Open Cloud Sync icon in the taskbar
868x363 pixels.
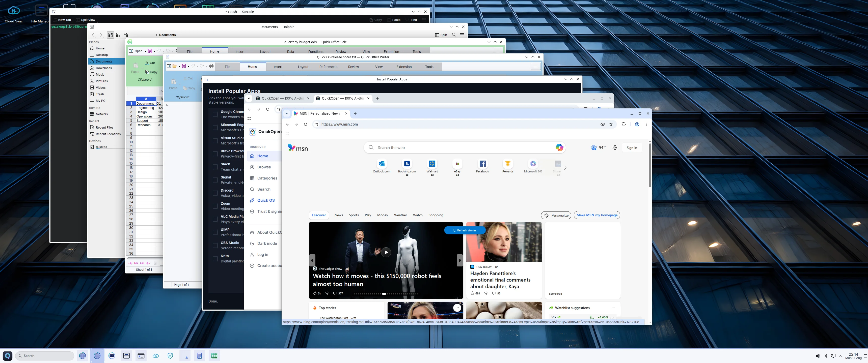[x=156, y=356]
